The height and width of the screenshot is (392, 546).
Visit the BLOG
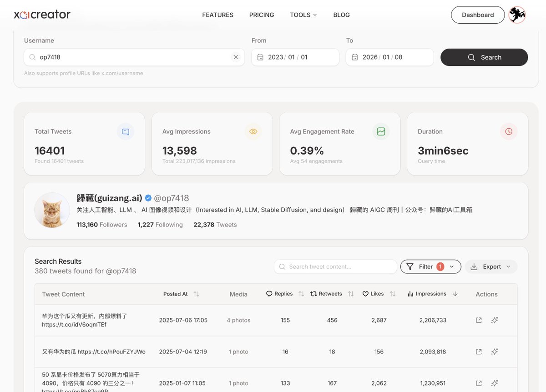click(341, 15)
